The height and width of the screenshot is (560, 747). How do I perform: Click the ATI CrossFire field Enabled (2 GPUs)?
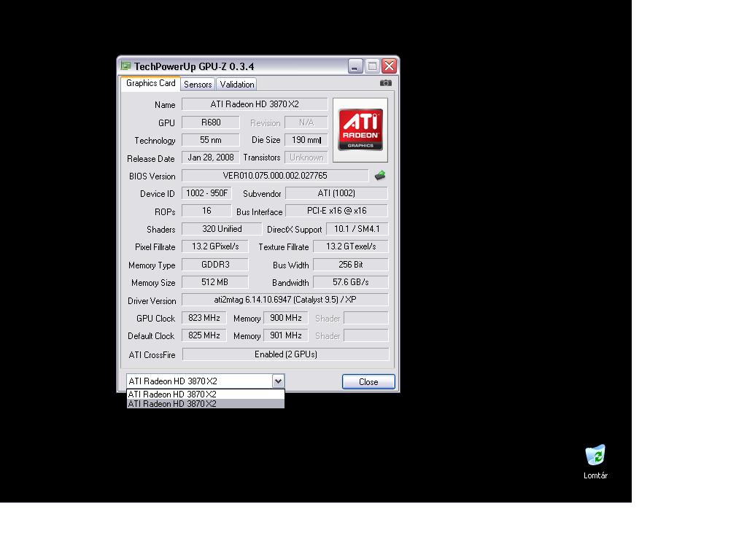click(x=286, y=354)
